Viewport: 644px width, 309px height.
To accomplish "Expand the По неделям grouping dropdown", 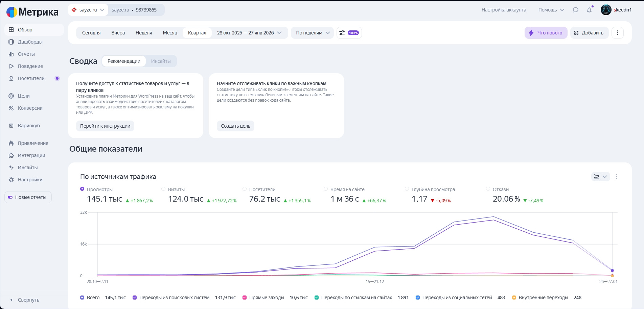I will pos(312,33).
